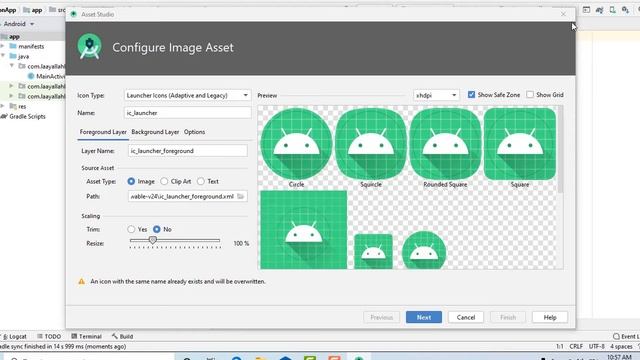
Task: Click the Path text field
Action: click(182, 196)
